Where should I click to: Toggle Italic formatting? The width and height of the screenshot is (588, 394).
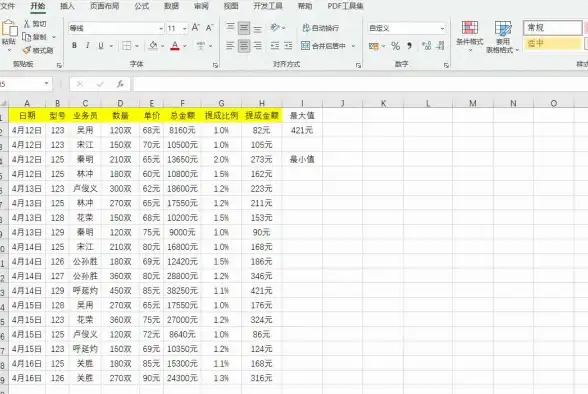87,46
